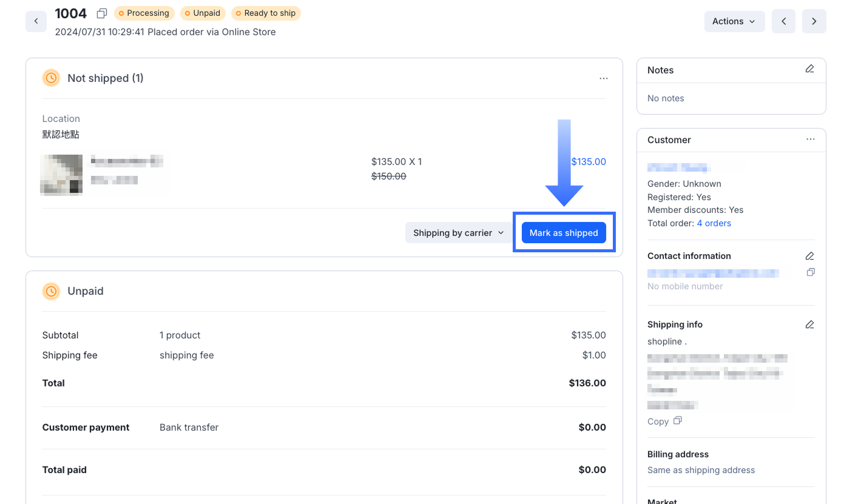844x504 pixels.
Task: Click the back arrow beside order 1004
Action: click(x=36, y=21)
